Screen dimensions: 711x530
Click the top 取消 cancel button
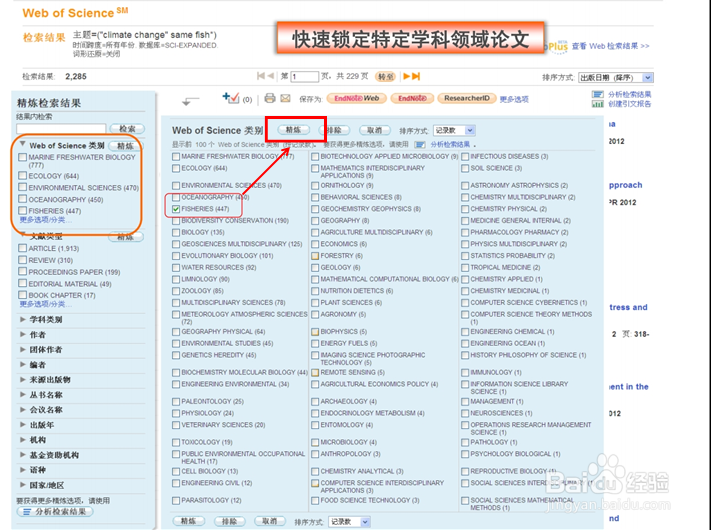point(375,130)
